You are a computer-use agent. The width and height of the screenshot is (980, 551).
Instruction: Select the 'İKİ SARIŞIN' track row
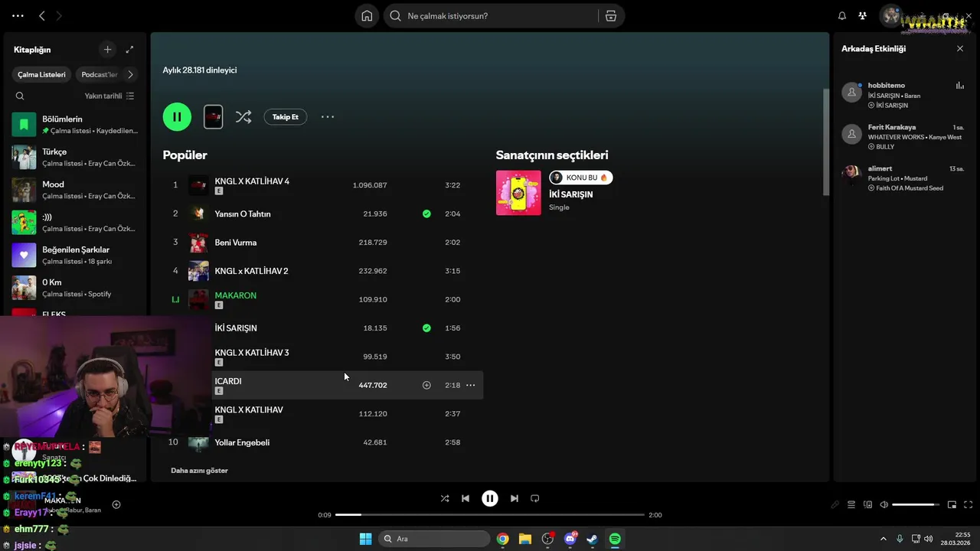tap(324, 328)
